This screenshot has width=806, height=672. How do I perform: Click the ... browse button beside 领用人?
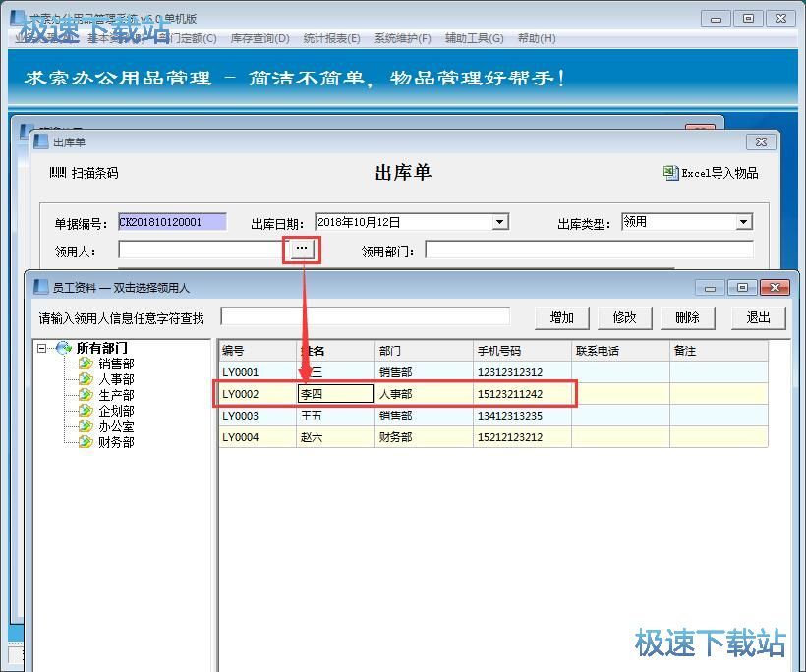coord(302,250)
